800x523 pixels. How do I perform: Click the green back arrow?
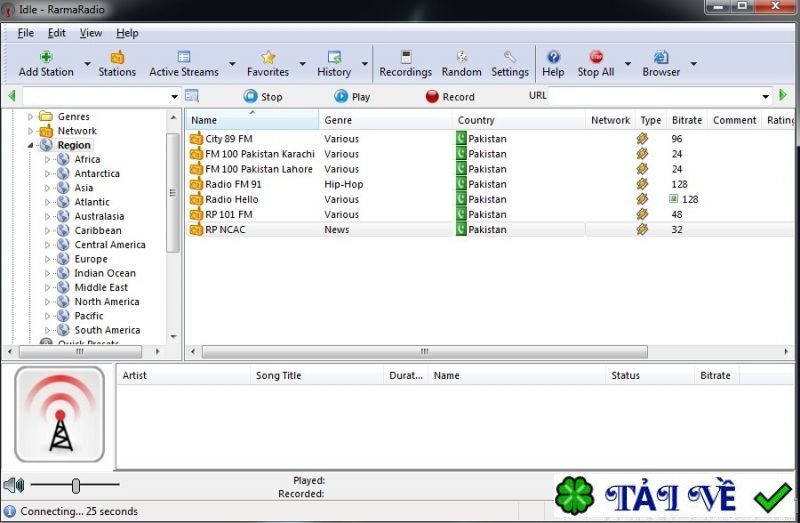(x=12, y=95)
